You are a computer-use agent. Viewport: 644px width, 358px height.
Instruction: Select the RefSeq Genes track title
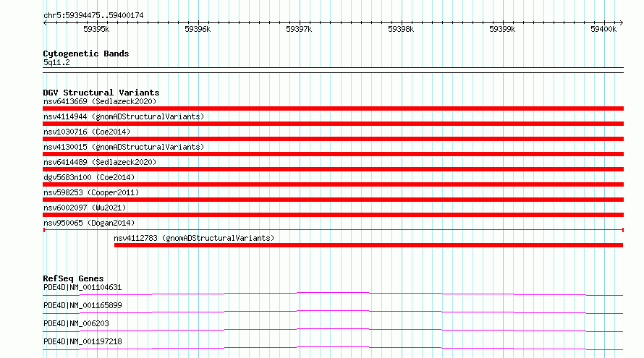73,278
